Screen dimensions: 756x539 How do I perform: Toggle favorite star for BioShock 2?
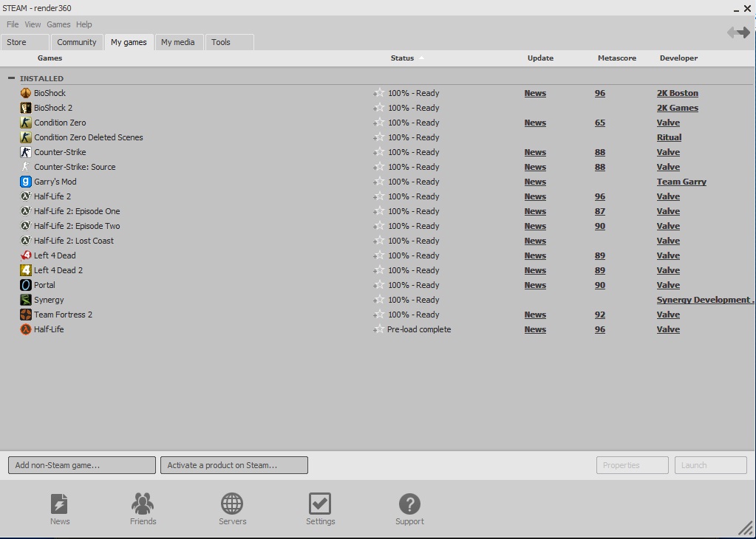point(379,108)
